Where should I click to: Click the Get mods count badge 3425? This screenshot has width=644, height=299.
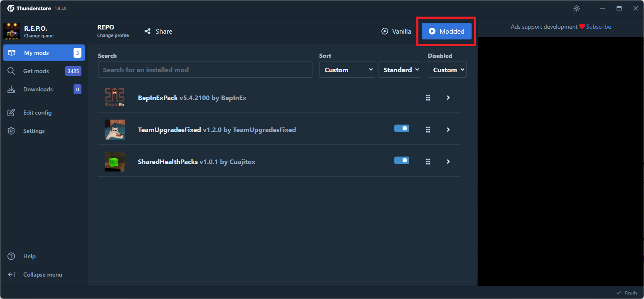click(73, 71)
